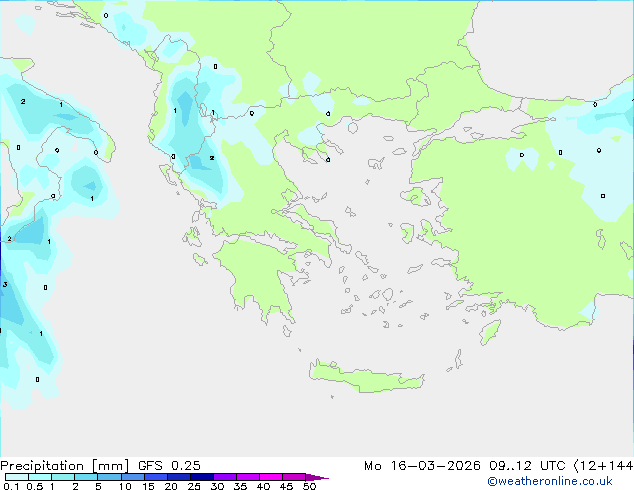Click the above-50 arrow tip of the legend
The height and width of the screenshot is (490, 634).
[x=317, y=477]
